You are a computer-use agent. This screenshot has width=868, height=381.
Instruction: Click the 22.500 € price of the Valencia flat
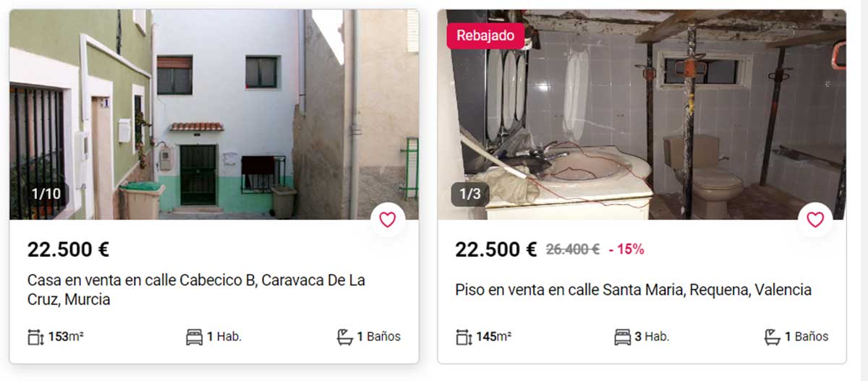(x=495, y=249)
